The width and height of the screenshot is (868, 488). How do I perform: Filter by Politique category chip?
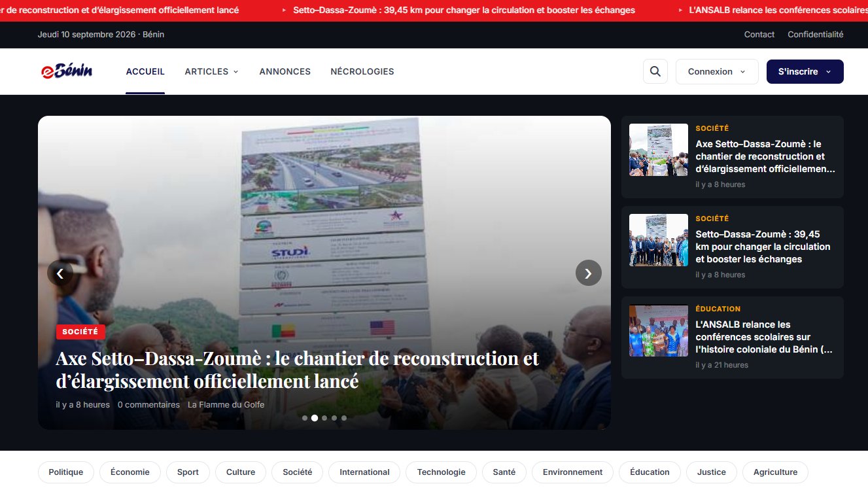tap(66, 472)
